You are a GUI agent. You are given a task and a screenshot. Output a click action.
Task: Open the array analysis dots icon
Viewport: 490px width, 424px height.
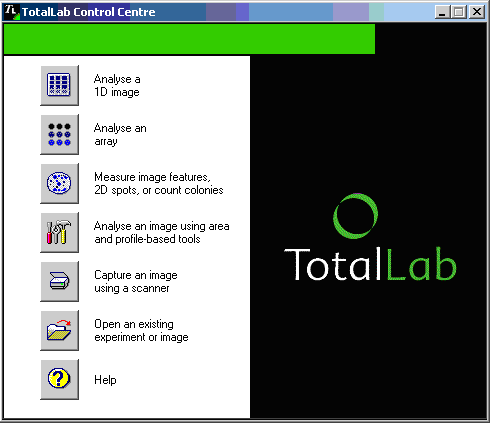coord(59,135)
